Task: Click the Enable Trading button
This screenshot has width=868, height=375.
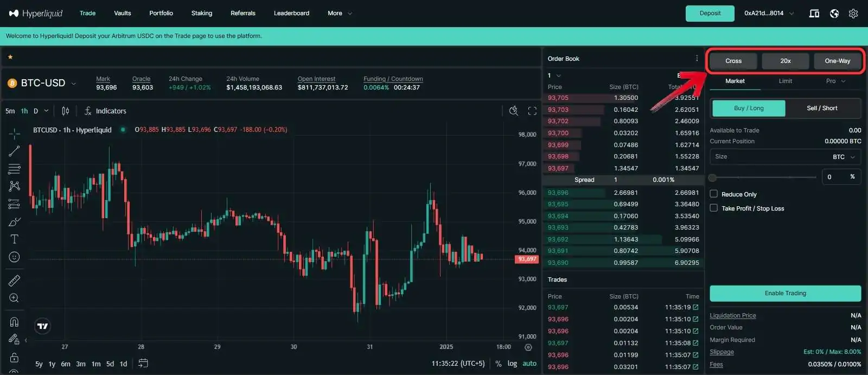Action: tap(786, 293)
